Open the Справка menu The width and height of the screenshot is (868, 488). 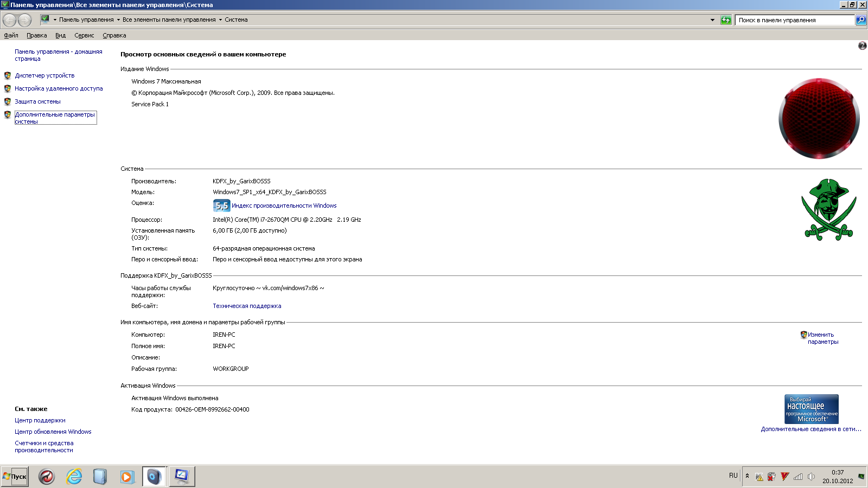pyautogui.click(x=114, y=35)
